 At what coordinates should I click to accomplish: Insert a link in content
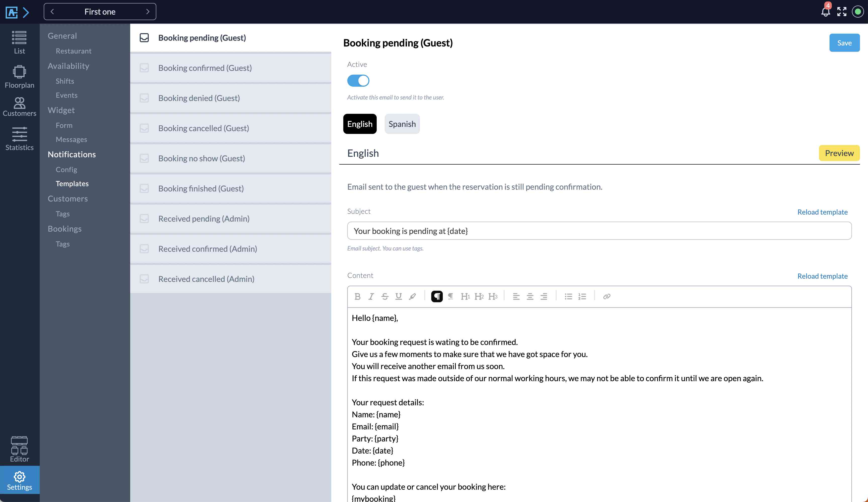pyautogui.click(x=607, y=296)
